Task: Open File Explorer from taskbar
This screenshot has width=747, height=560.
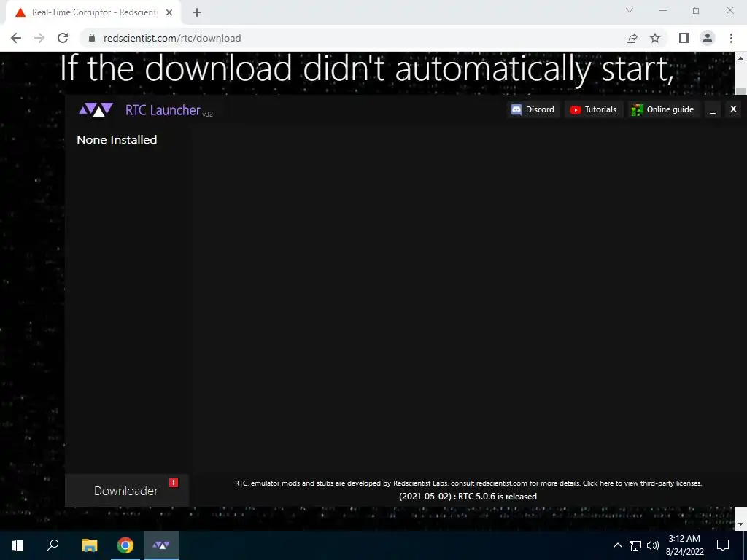Action: click(89, 545)
